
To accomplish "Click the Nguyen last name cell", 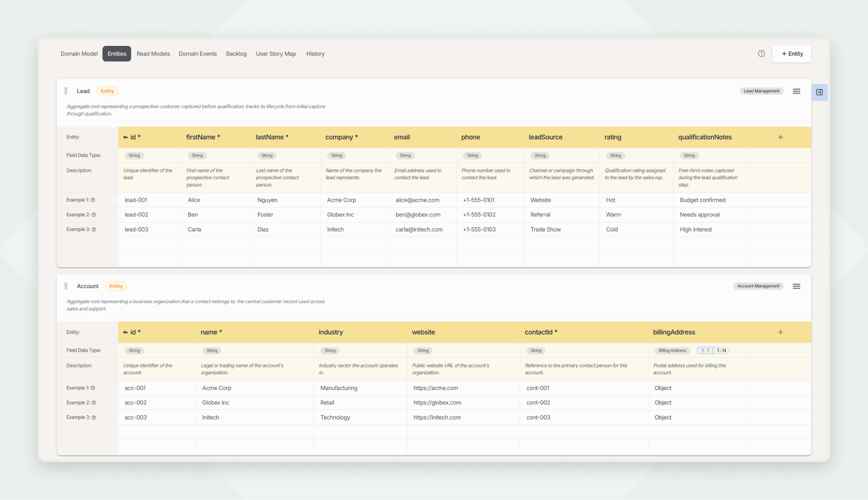I will (x=286, y=200).
